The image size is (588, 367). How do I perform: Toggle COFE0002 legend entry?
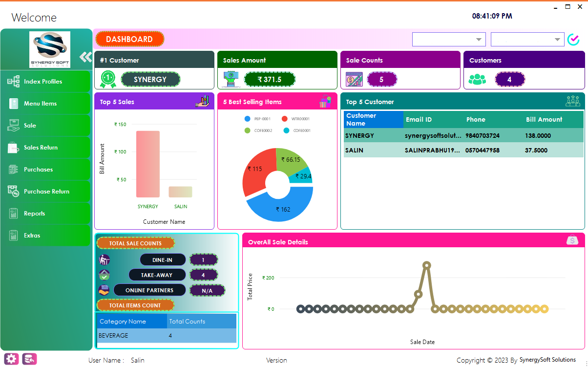pyautogui.click(x=258, y=130)
